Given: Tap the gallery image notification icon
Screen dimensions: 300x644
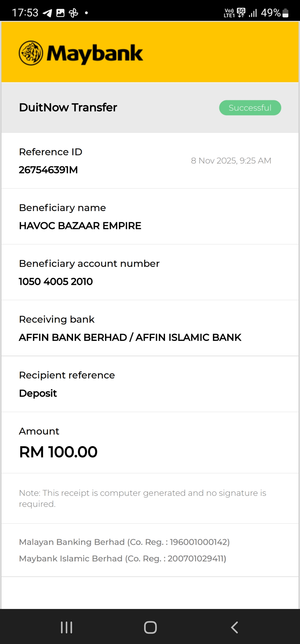Looking at the screenshot, I should point(60,13).
